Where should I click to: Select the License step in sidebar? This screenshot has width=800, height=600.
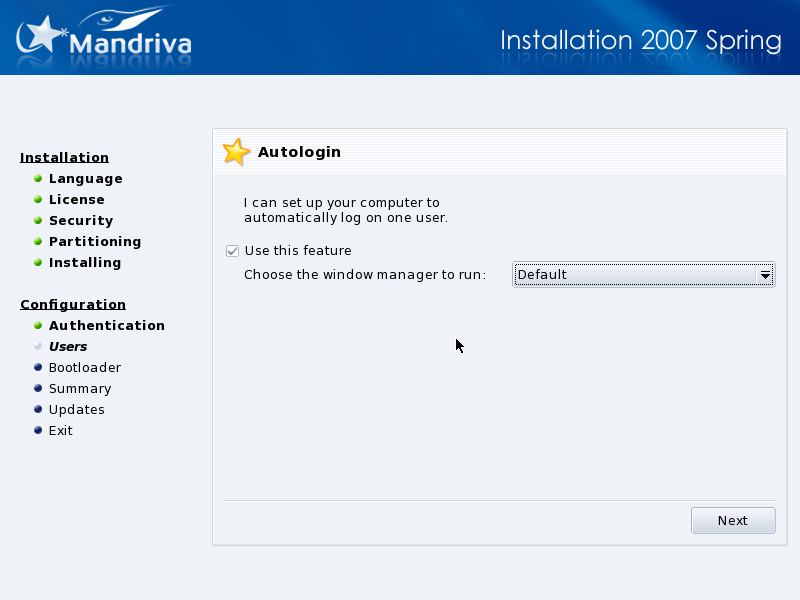(76, 199)
